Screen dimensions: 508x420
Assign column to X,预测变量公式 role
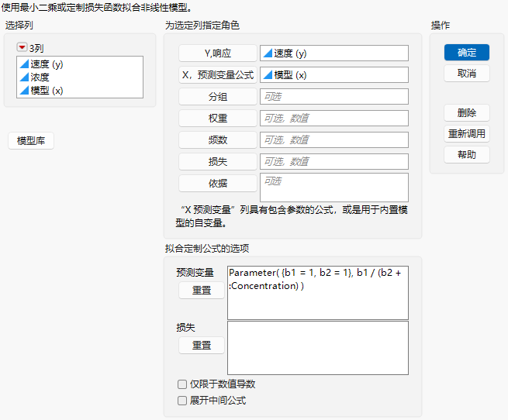tap(218, 75)
